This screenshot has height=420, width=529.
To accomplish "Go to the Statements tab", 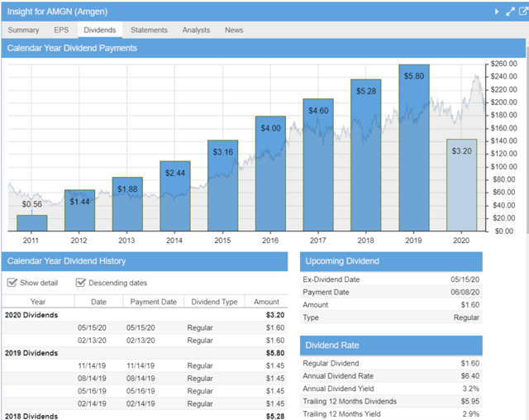I will pyautogui.click(x=149, y=30).
